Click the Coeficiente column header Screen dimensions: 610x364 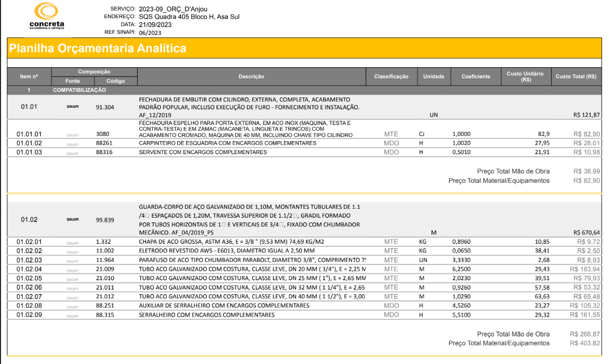(x=476, y=77)
